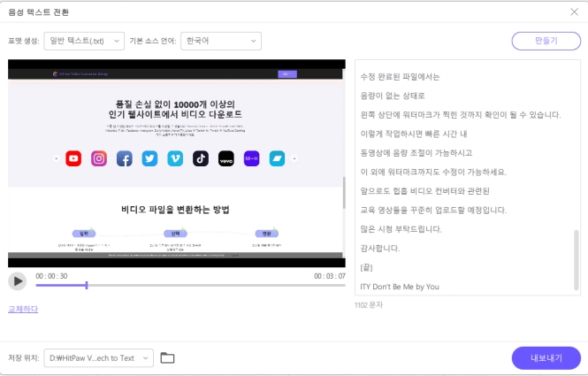Image resolution: width=588 pixels, height=376 pixels.
Task: Click the 교체하다 link
Action: click(x=23, y=310)
